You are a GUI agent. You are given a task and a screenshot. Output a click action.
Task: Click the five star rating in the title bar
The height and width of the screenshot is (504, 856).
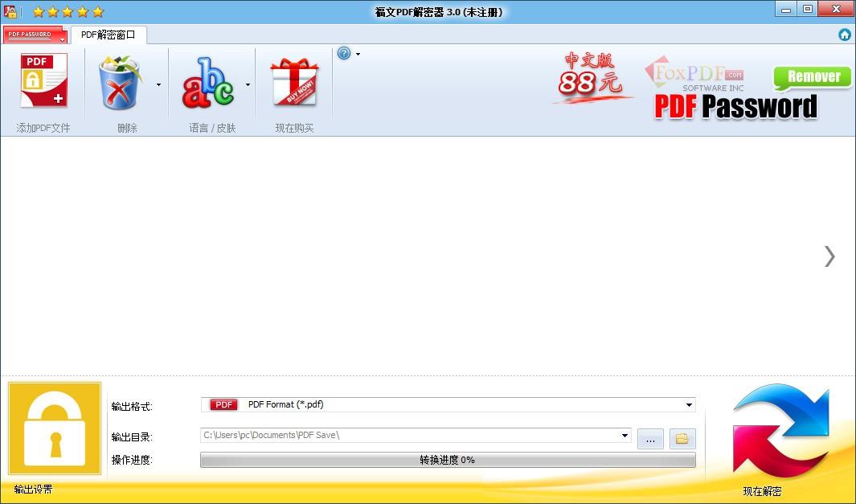[x=68, y=11]
